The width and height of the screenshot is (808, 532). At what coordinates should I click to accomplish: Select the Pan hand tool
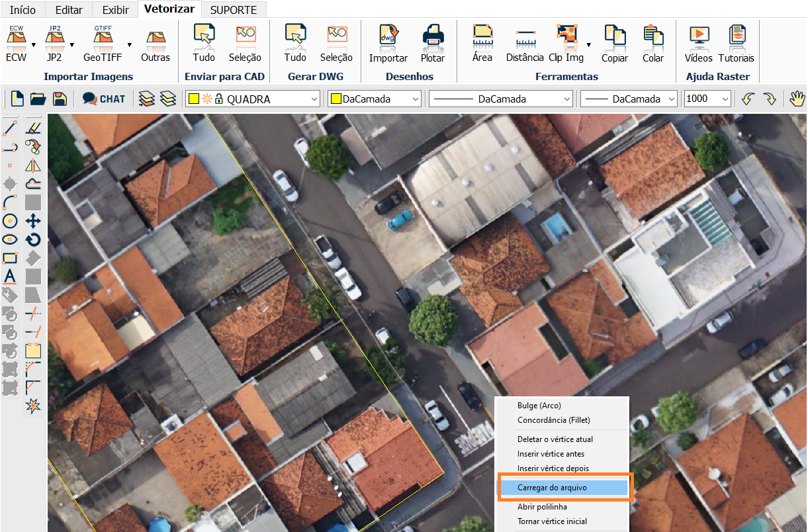[x=797, y=99]
